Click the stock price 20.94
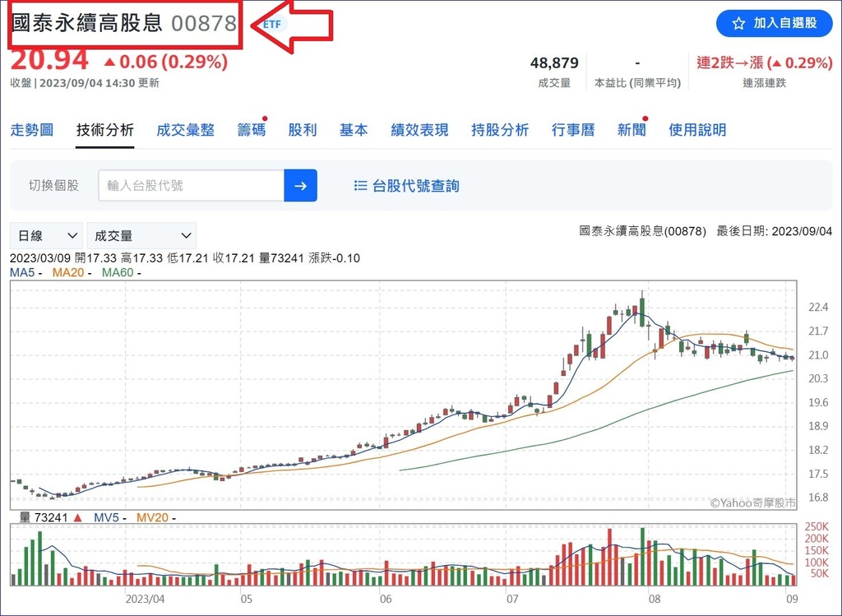Screen dimensions: 842x616 tap(49, 60)
